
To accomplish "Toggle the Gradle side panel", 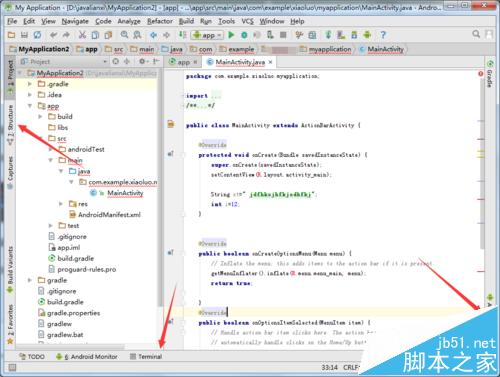I will pyautogui.click(x=490, y=74).
